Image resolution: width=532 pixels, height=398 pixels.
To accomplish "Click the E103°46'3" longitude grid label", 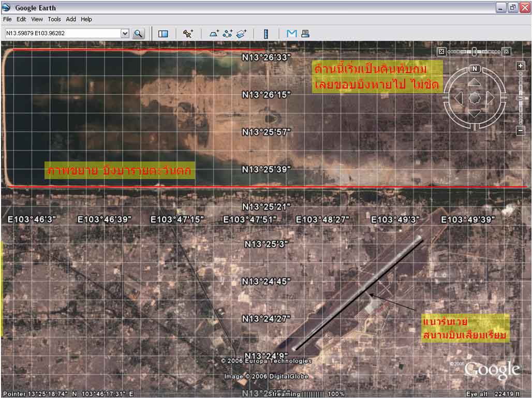I will [x=32, y=219].
